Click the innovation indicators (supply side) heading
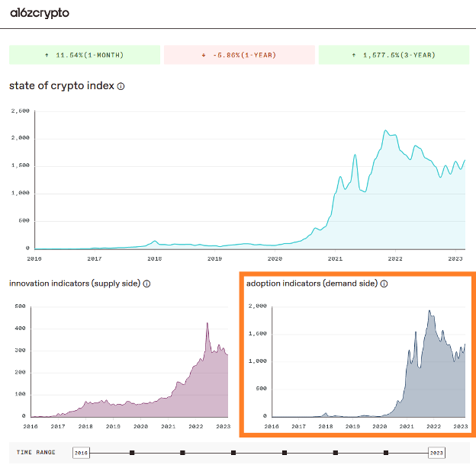The image size is (476, 468). 74,284
